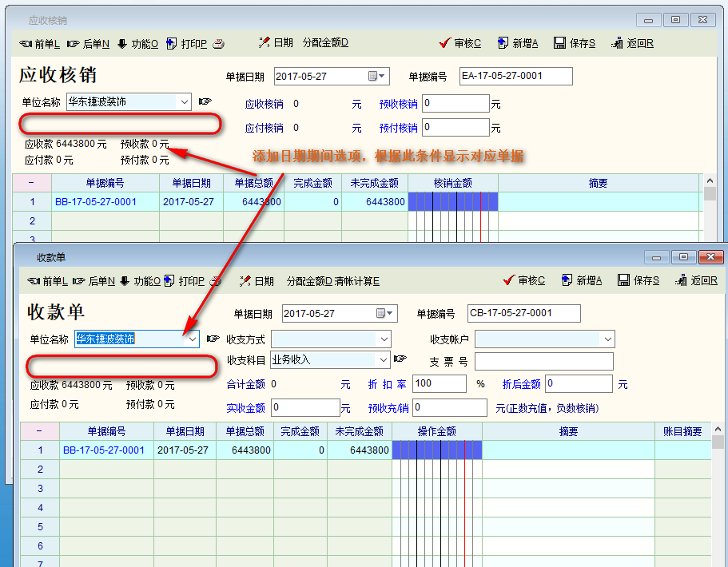The width and height of the screenshot is (728, 567).
Task: Click the blue 实收金额 label link
Action: [x=245, y=408]
